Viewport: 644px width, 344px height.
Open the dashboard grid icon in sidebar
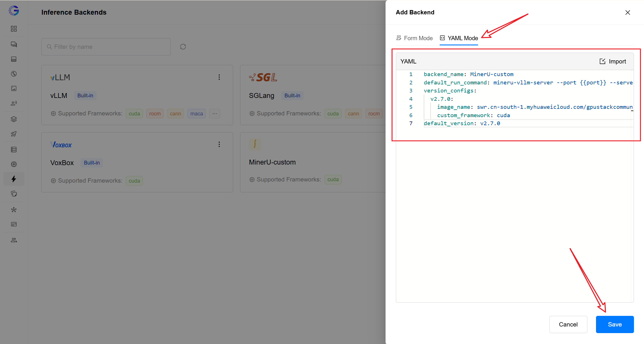[14, 29]
